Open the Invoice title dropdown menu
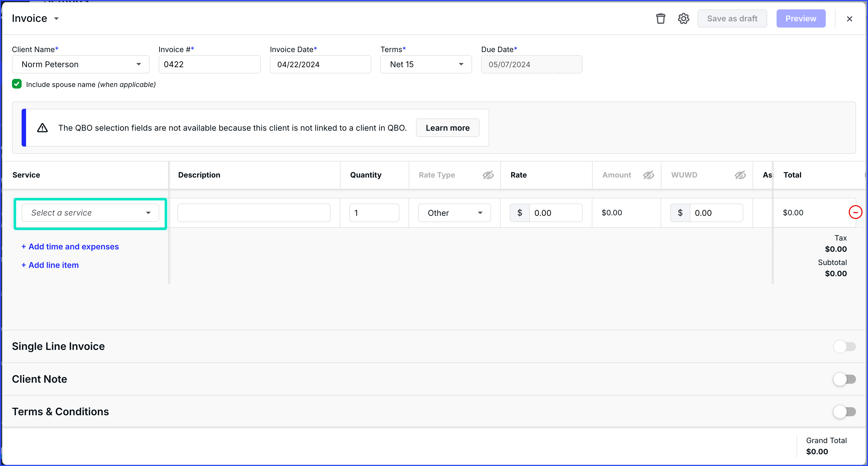868x466 pixels. [x=56, y=18]
